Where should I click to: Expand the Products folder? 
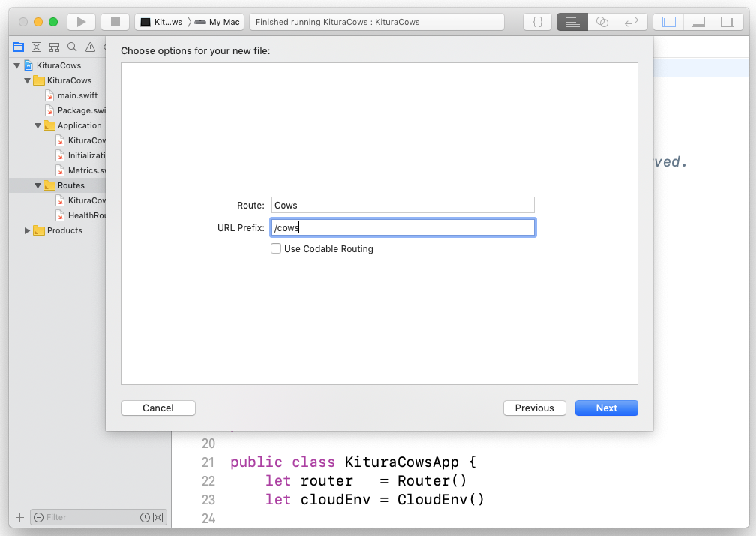pyautogui.click(x=28, y=230)
